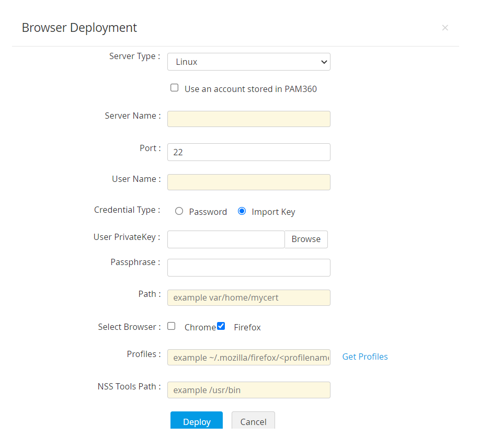
Task: Tick the Chrome browser checkbox
Action: (172, 326)
